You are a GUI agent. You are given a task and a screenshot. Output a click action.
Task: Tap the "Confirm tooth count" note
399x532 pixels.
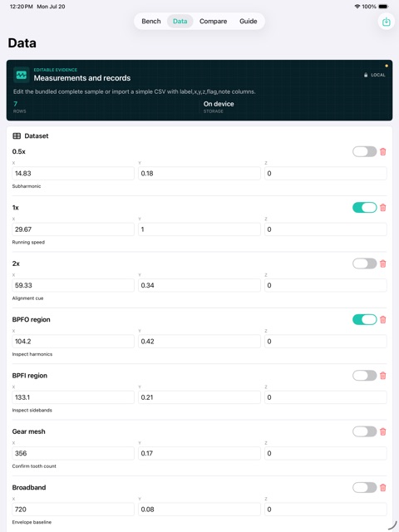tap(34, 466)
